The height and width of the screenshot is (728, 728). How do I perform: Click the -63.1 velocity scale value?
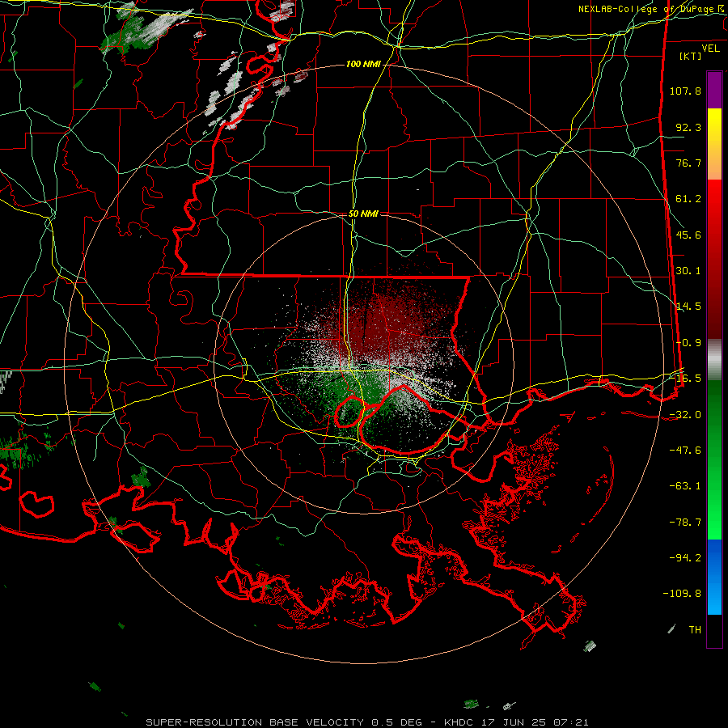(x=685, y=486)
